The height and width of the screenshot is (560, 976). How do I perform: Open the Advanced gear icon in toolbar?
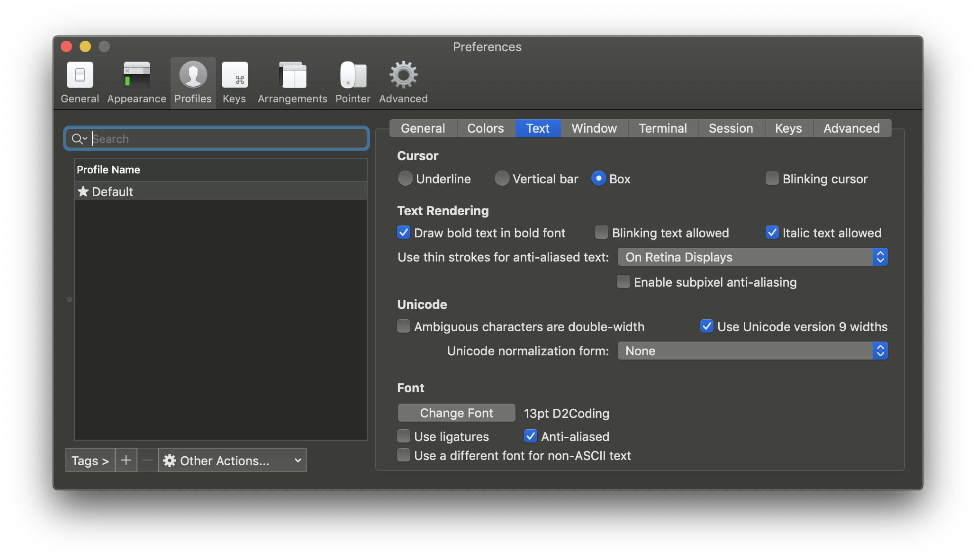point(403,76)
